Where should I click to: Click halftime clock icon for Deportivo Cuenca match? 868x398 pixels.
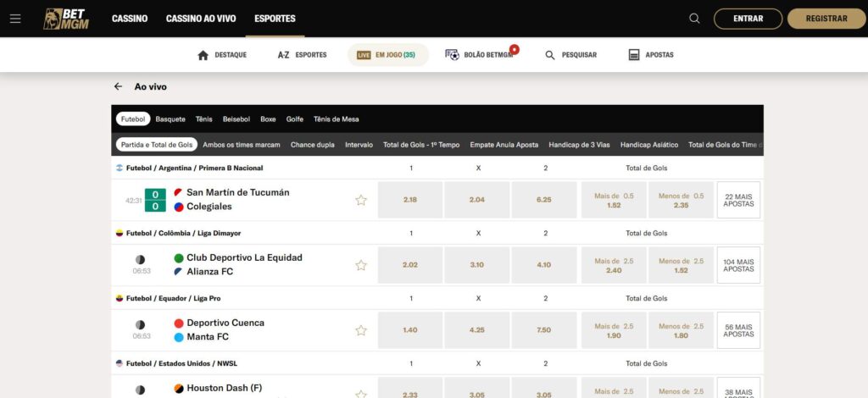(x=140, y=325)
